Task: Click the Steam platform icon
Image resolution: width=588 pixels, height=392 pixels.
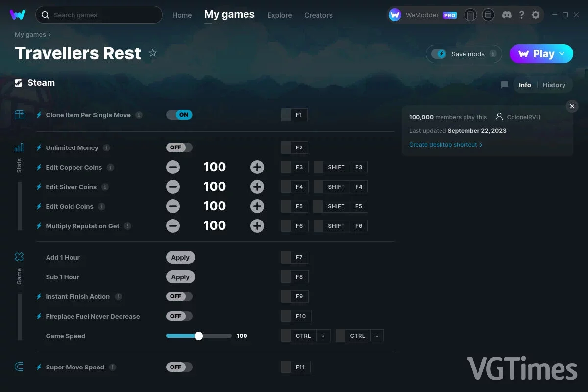Action: click(x=19, y=83)
